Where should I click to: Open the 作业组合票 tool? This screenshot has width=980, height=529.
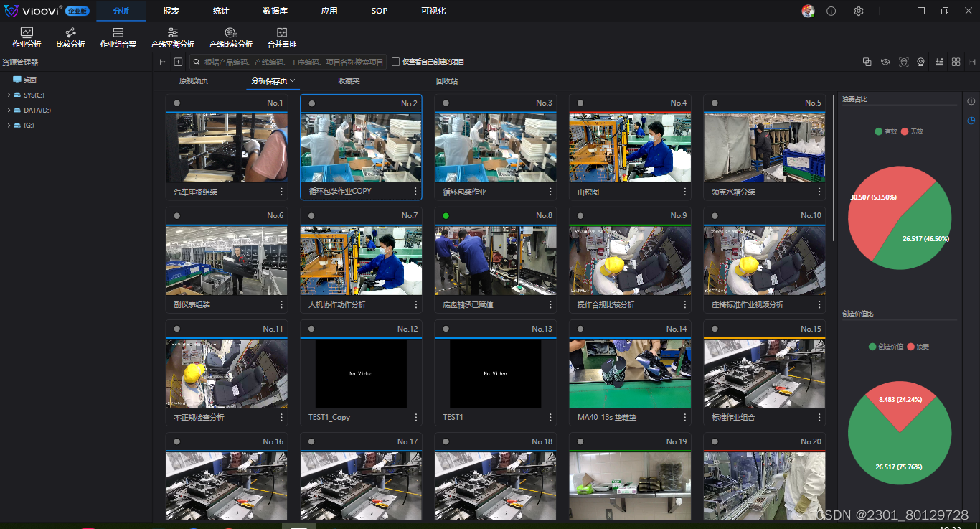[118, 37]
